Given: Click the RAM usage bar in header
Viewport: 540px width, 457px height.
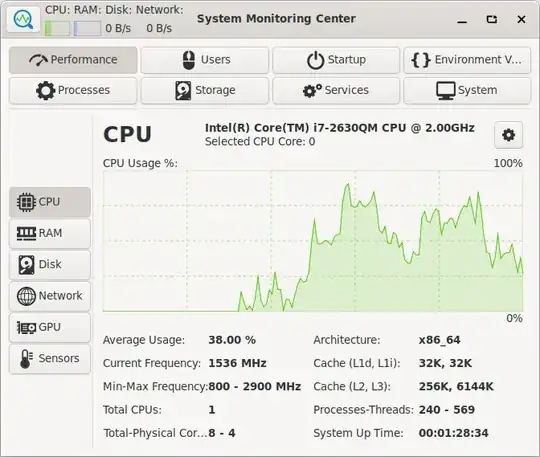Looking at the screenshot, I should click(x=87, y=28).
